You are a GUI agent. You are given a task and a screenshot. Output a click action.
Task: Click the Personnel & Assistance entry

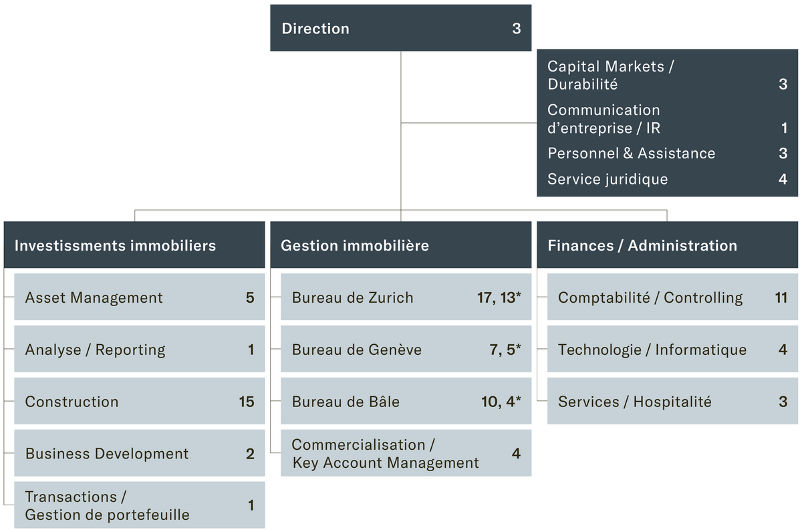pos(667,154)
